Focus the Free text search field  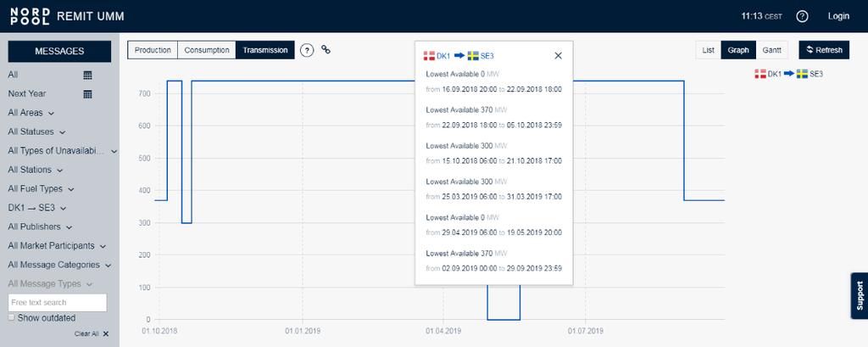57,303
